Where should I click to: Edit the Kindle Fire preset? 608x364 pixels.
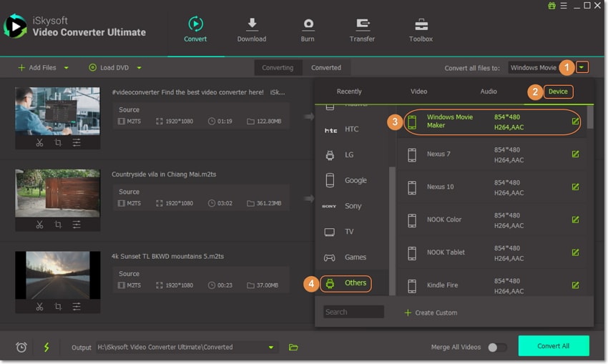575,285
